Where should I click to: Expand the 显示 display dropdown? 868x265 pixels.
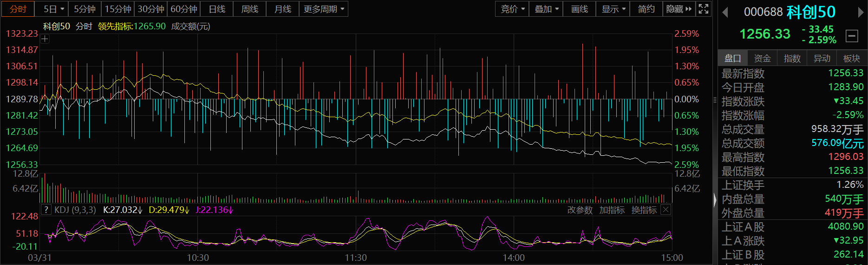[613, 9]
